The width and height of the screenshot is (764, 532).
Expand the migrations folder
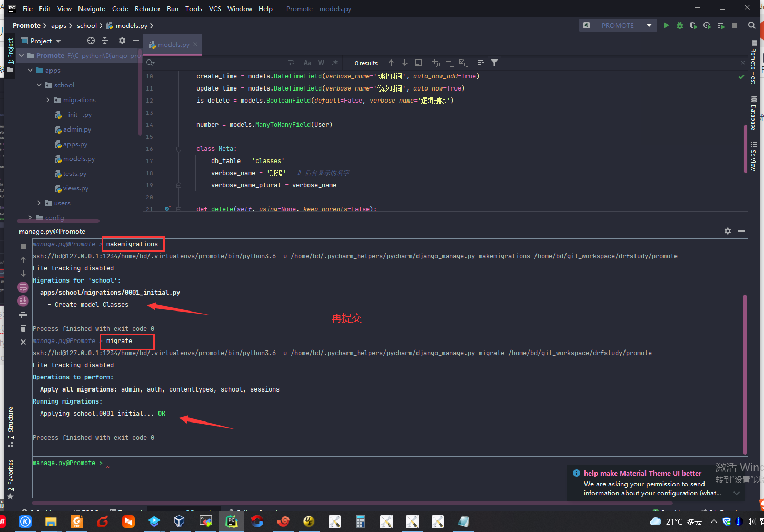(48, 99)
